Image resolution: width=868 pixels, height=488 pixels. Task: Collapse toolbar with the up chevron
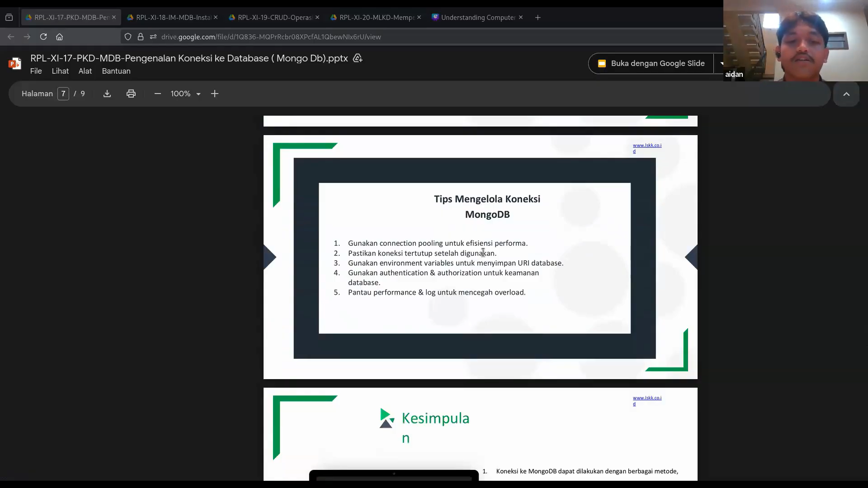tap(846, 94)
